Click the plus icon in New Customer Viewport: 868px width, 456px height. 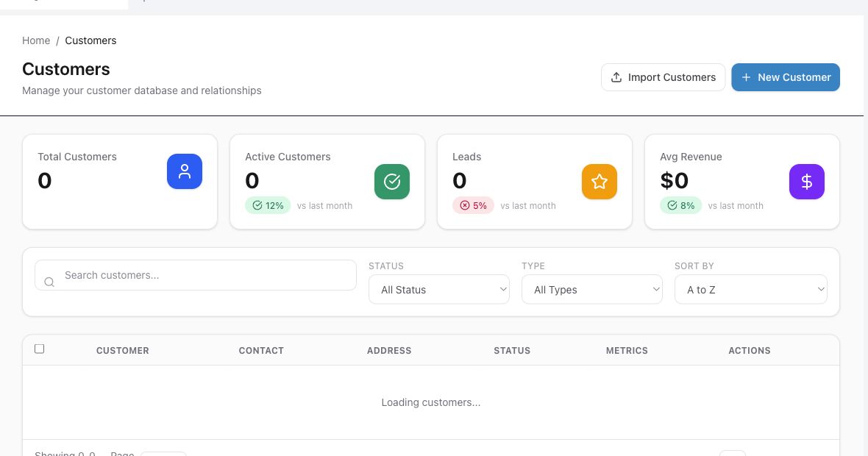(746, 77)
